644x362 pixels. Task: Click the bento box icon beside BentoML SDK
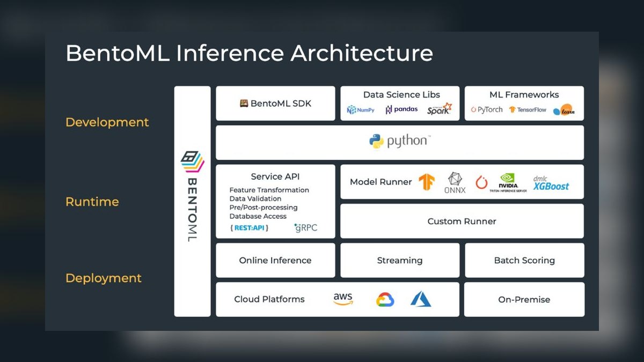[244, 104]
